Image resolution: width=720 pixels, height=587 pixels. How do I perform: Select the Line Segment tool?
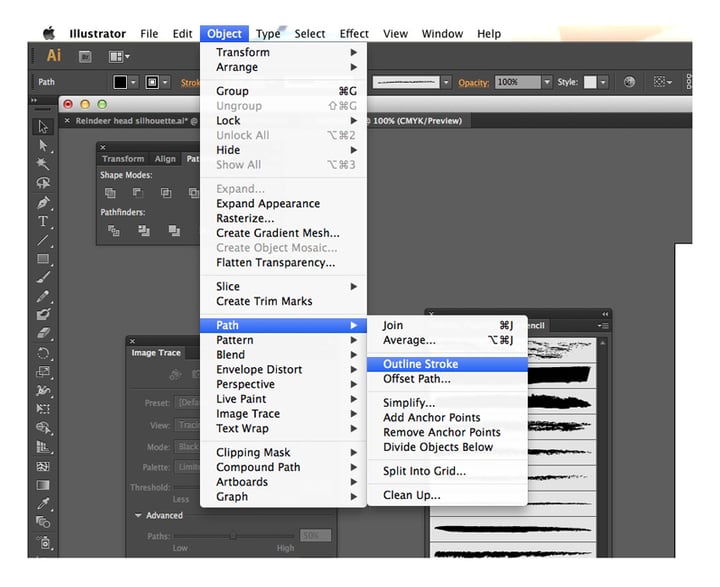(x=43, y=240)
